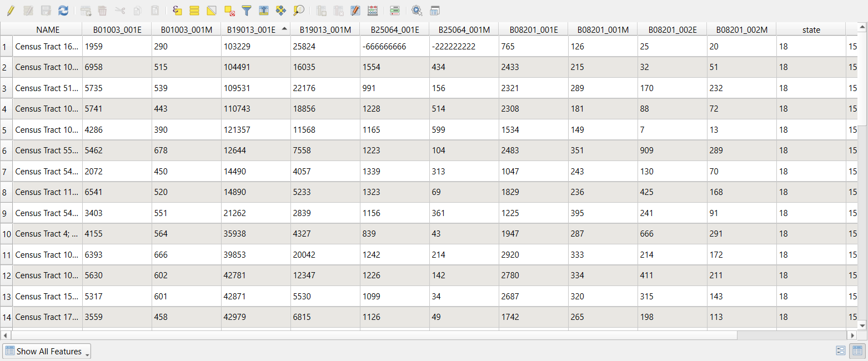The height and width of the screenshot is (361, 868).
Task: Select row 10 by its row number
Action: 6,234
